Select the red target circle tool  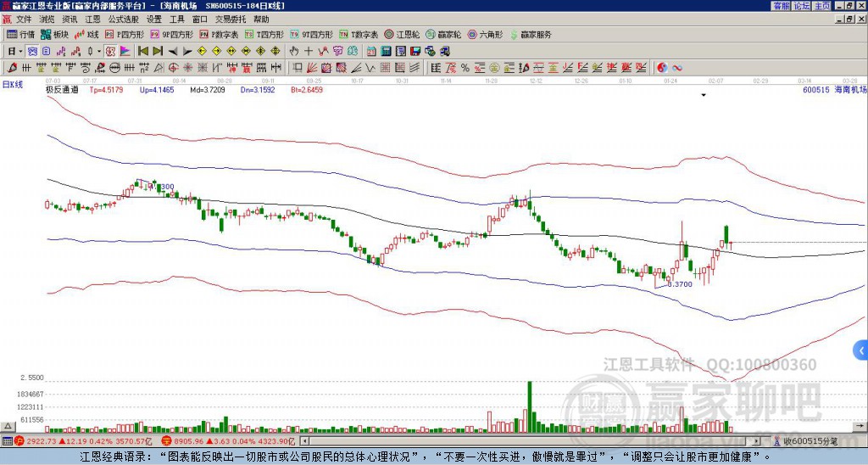tap(173, 68)
